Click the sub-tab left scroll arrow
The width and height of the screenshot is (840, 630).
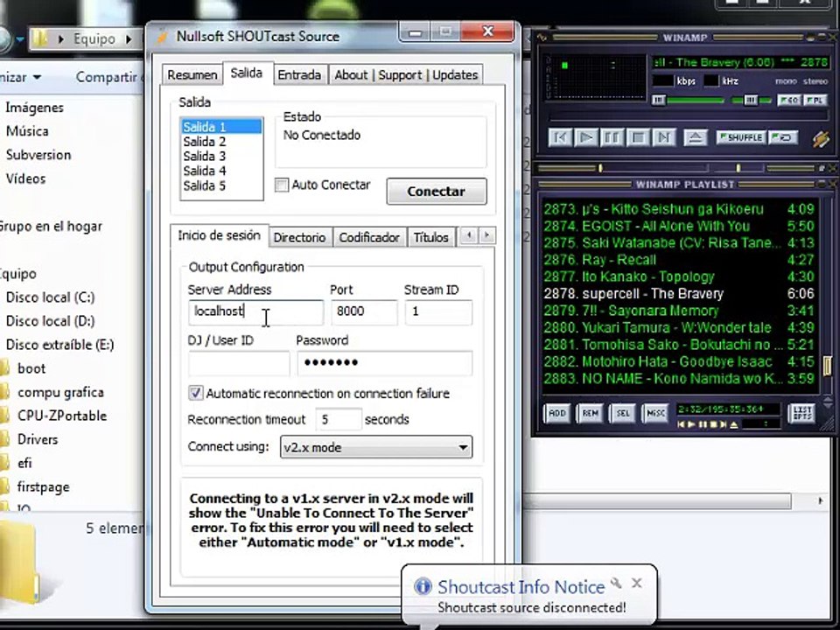coord(469,235)
